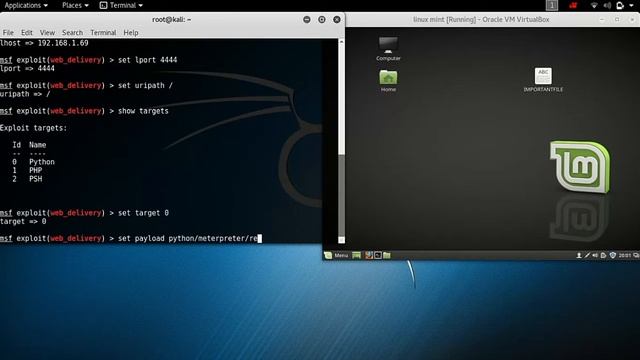Click the workspace 1 indicator in top bar

pos(552,5)
